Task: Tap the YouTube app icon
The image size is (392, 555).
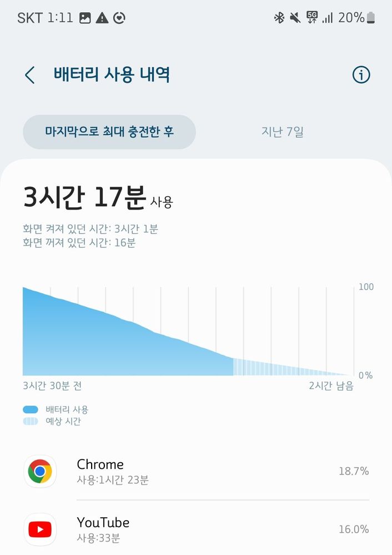Action: tap(40, 529)
